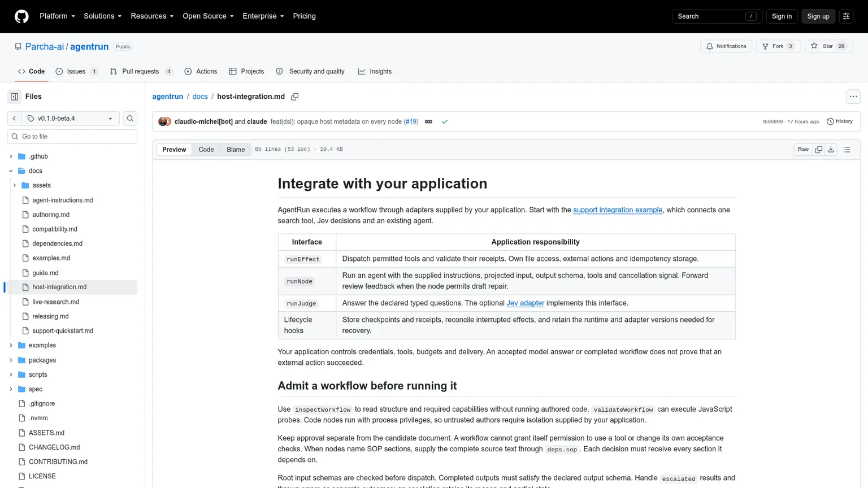Viewport: 868px width, 488px height.
Task: Expand the .github folder
Action: pos(11,156)
